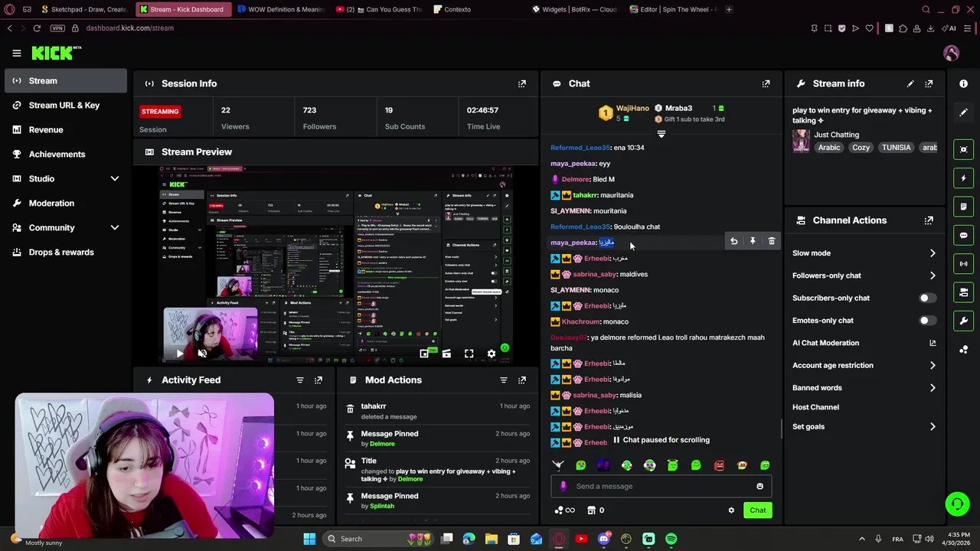Open Stream URL & Key page
Screen dimensions: 980x551
[66, 105]
